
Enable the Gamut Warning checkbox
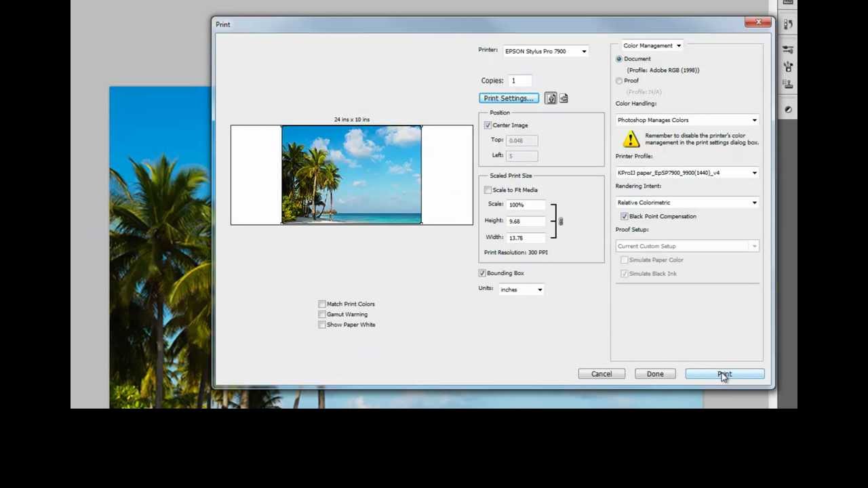pos(322,314)
